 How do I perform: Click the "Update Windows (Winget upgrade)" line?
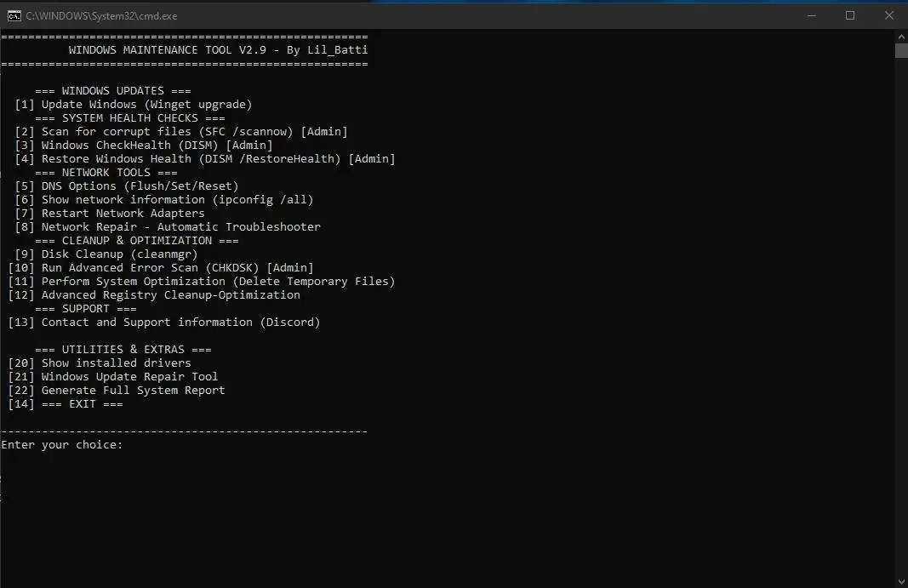[x=146, y=105]
